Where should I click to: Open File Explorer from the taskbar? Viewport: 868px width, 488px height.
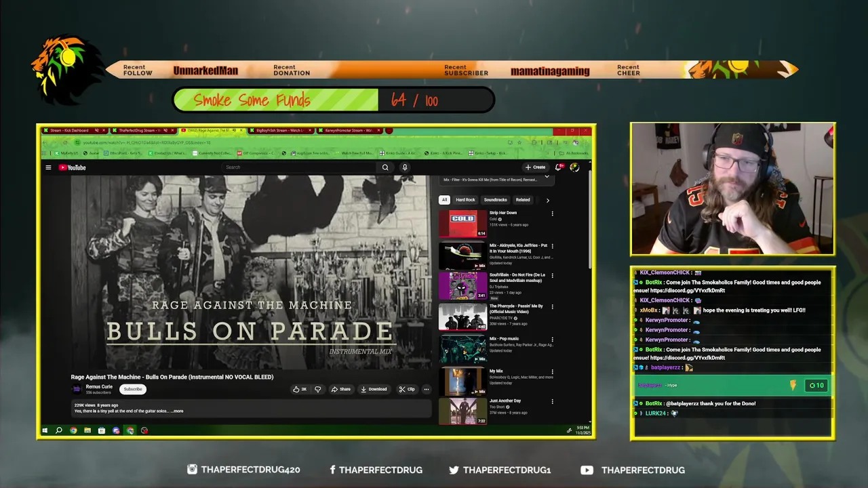87,430
